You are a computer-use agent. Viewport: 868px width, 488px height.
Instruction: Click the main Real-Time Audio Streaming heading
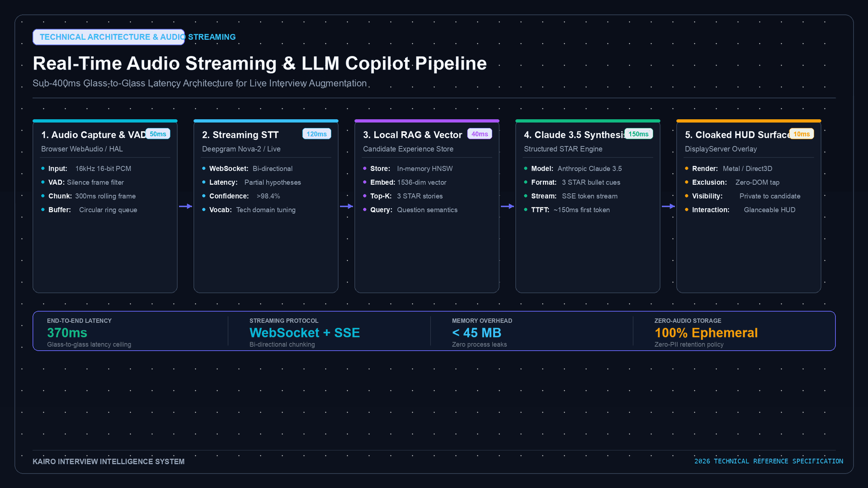tap(259, 63)
